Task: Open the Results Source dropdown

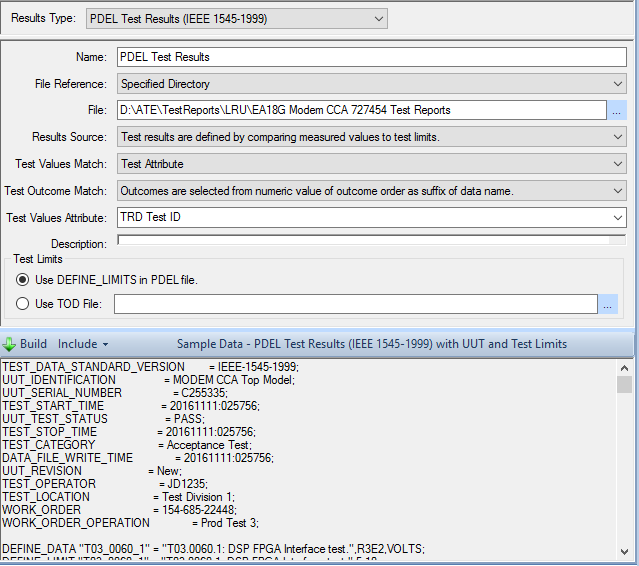Action: pos(372,137)
